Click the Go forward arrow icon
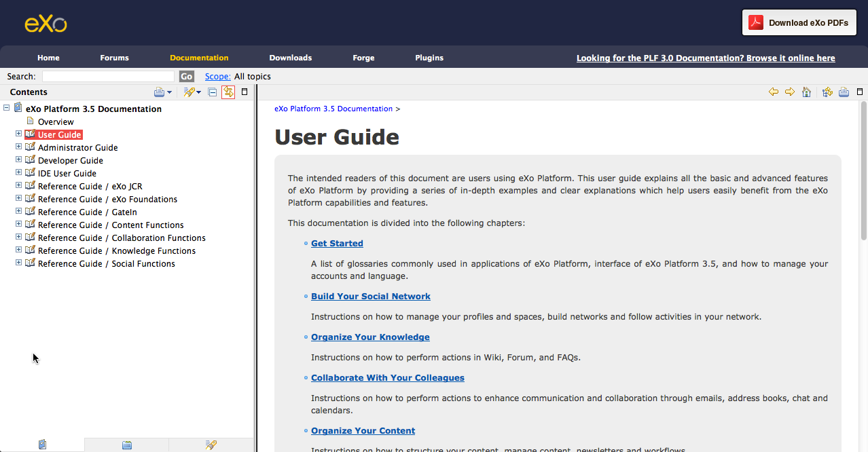The height and width of the screenshot is (452, 868). click(790, 92)
